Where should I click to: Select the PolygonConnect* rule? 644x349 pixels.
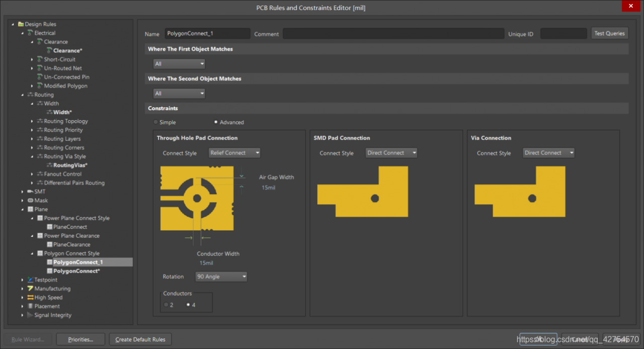pos(76,271)
